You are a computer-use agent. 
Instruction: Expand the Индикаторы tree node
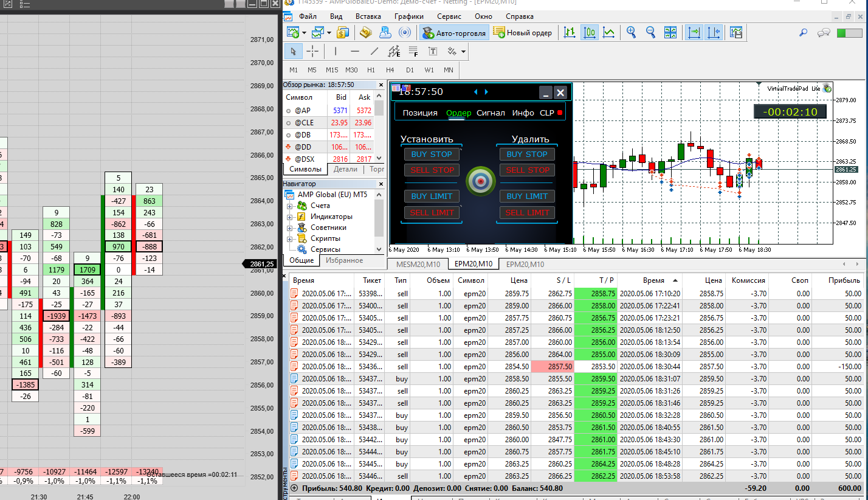[x=290, y=217]
